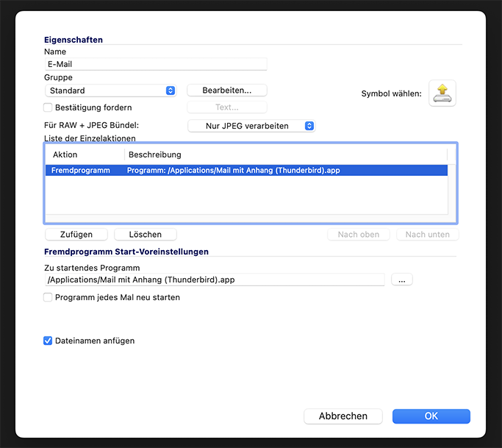Select the Fremdprogramm action row

tap(246, 170)
